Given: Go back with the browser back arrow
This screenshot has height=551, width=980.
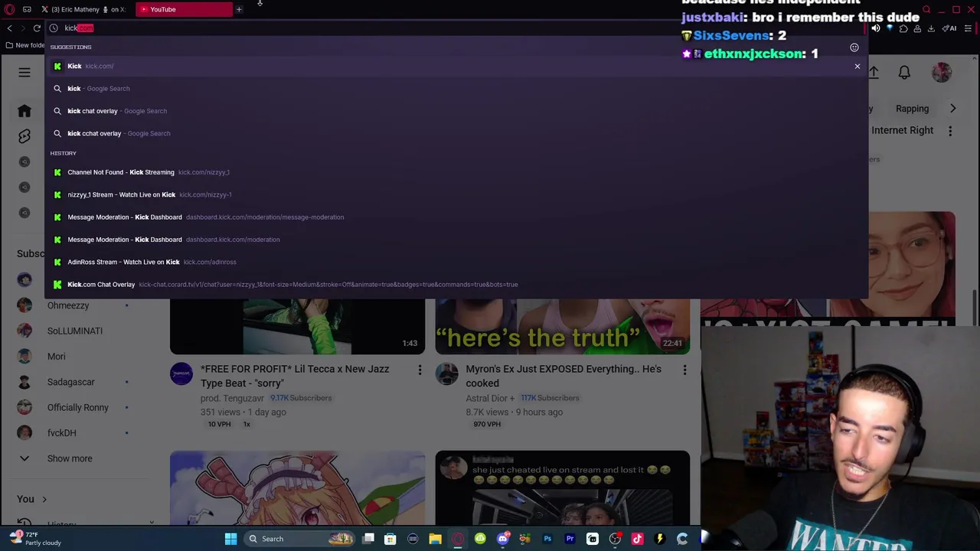Looking at the screenshot, I should click(9, 28).
